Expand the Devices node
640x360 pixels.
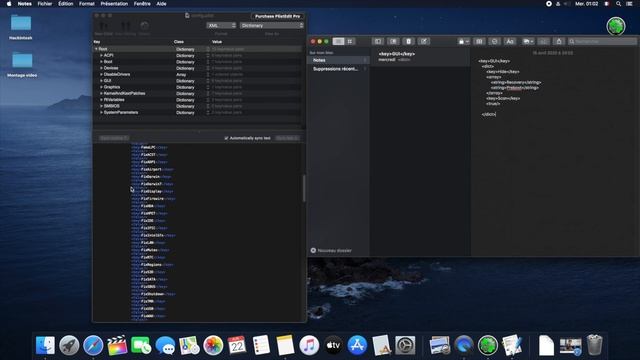click(x=101, y=68)
